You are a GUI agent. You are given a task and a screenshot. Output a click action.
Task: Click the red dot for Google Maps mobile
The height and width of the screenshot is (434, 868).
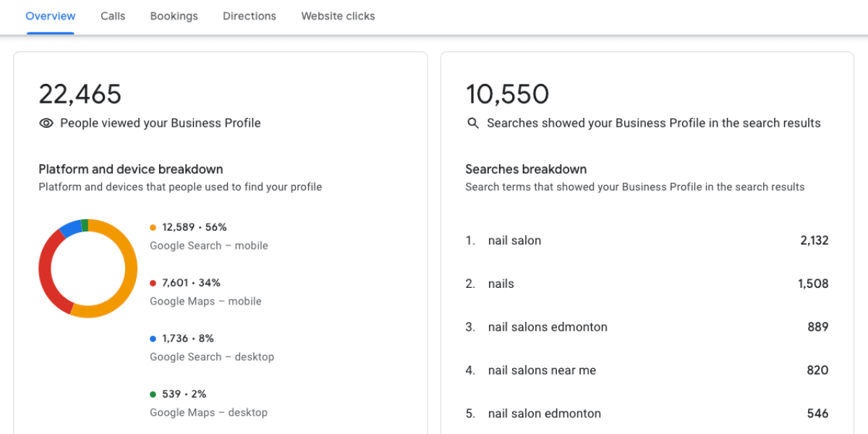153,282
